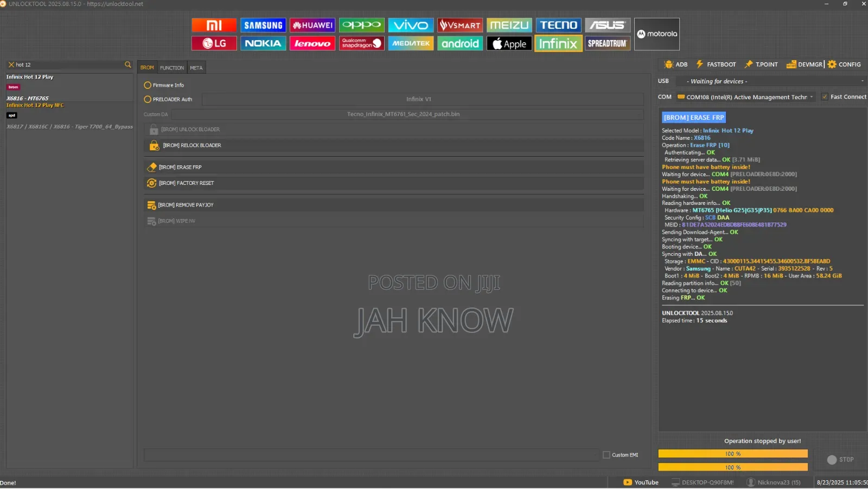Screen dimensions: 868x489
Task: Click the upper 100% progress bar
Action: [733, 454]
